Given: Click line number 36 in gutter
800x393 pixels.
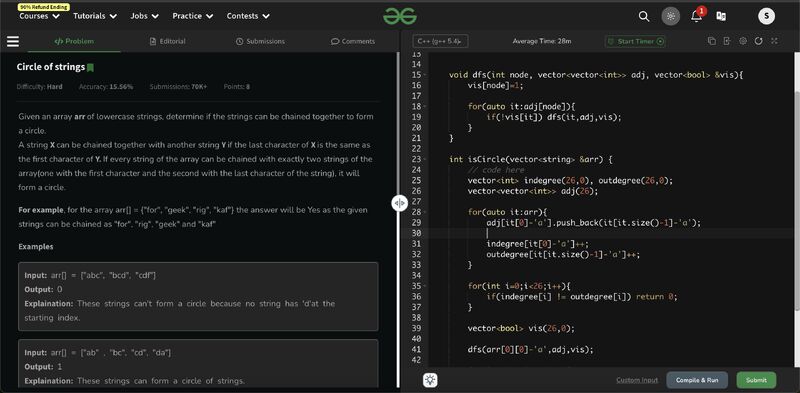Looking at the screenshot, I should click(x=416, y=297).
